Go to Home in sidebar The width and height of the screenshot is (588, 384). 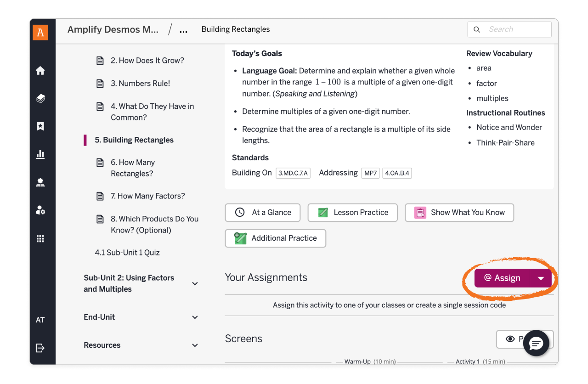40,70
